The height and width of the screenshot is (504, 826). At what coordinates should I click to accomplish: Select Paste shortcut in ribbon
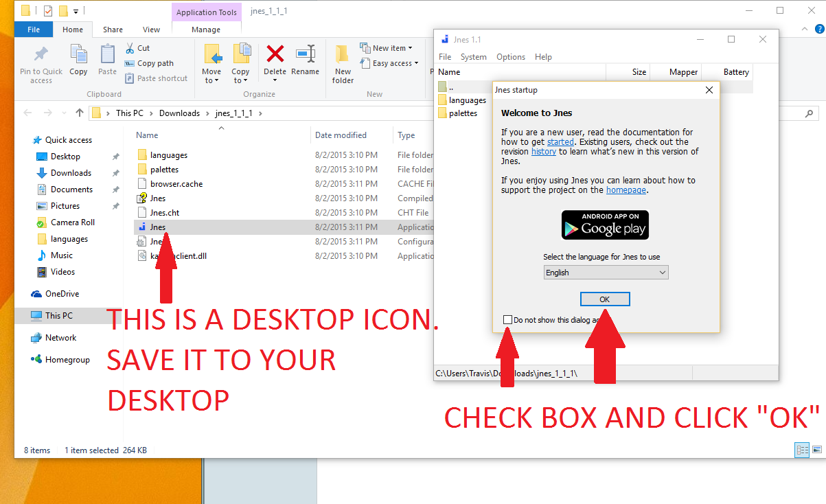(157, 78)
